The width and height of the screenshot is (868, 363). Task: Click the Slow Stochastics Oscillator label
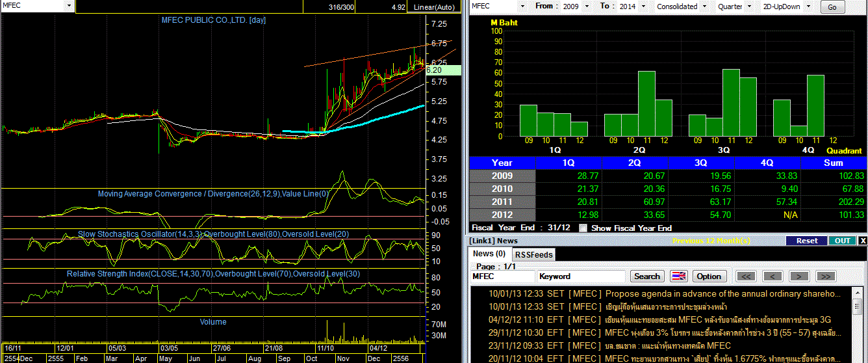[x=214, y=234]
